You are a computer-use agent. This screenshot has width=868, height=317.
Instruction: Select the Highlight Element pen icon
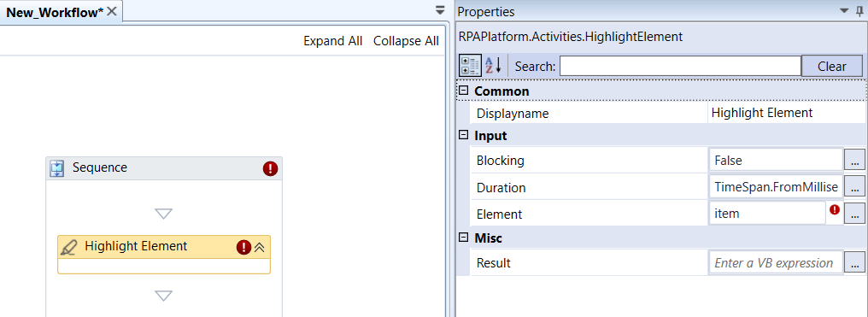(69, 247)
